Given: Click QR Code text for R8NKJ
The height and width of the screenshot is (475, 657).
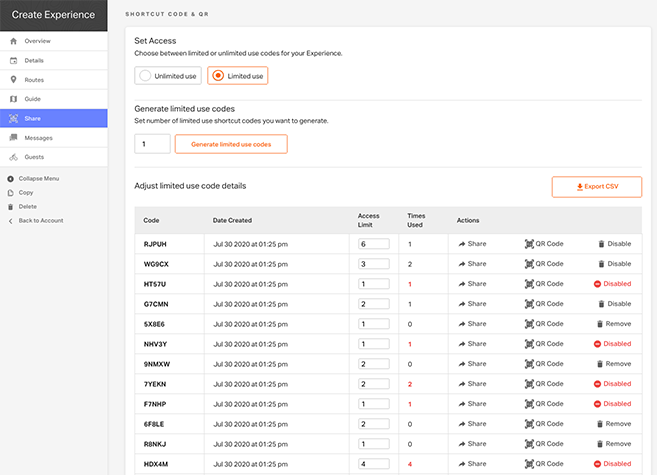Looking at the screenshot, I should coord(549,444).
